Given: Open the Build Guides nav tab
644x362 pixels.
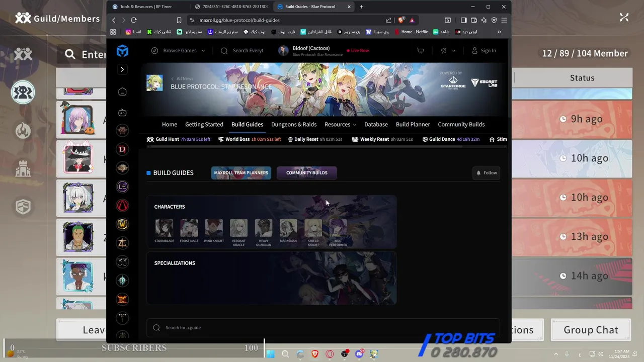Looking at the screenshot, I should (x=247, y=124).
